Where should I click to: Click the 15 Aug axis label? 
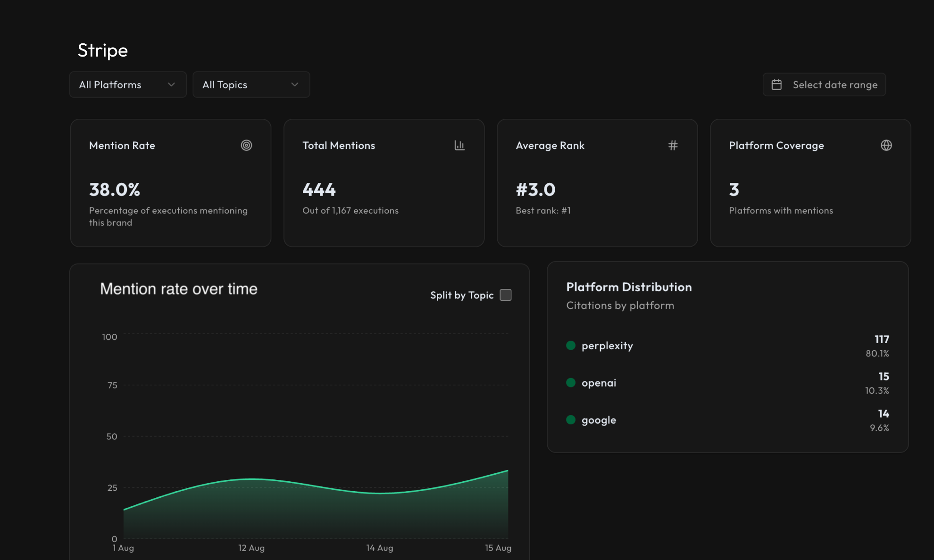pos(498,548)
